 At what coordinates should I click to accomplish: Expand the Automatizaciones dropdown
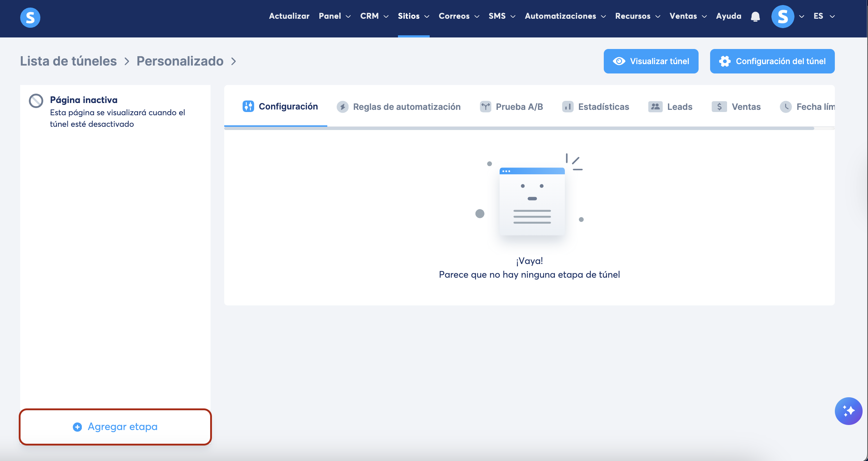[565, 16]
